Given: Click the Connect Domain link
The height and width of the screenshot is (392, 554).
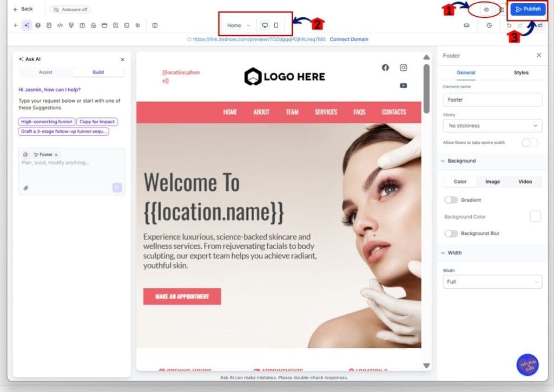Looking at the screenshot, I should point(349,39).
